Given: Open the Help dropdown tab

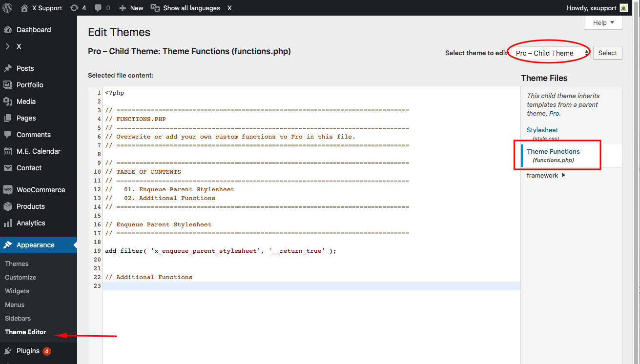Looking at the screenshot, I should coord(603,22).
